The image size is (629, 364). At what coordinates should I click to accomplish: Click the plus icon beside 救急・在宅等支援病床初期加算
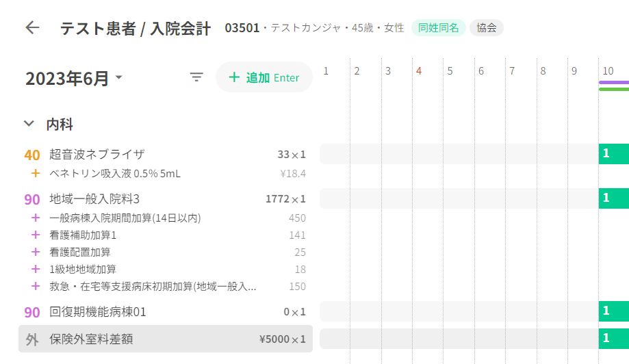click(x=36, y=287)
